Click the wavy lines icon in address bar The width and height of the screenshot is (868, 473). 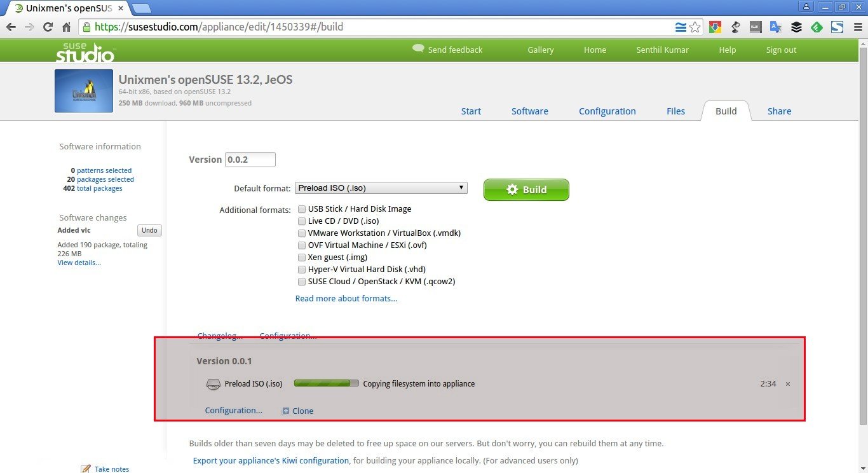click(x=681, y=27)
